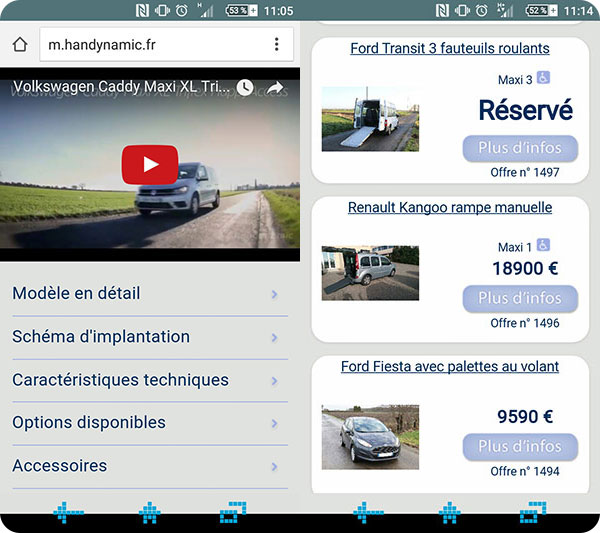Open Ford Fiesta avec palettes au volant link

(x=449, y=367)
